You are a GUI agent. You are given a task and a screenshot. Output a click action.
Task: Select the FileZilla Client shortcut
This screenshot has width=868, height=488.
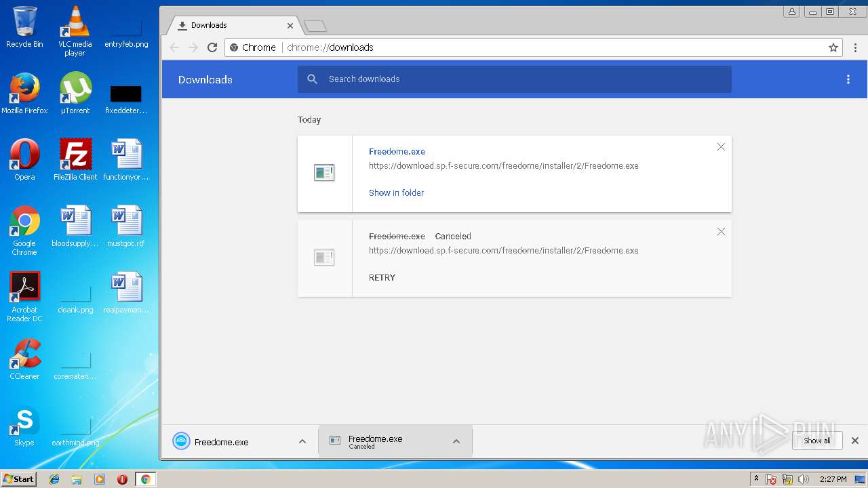click(75, 159)
